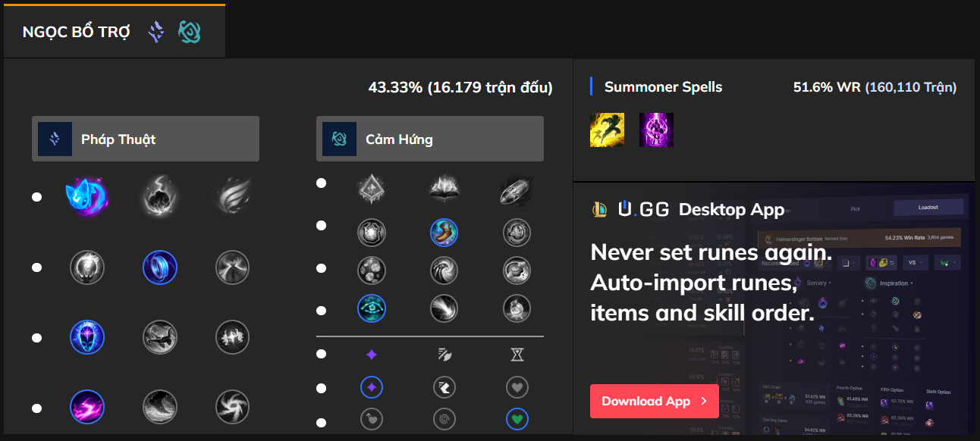Click the U.GG Desktop App logo
Screen dimensions: 980x441
[644, 209]
